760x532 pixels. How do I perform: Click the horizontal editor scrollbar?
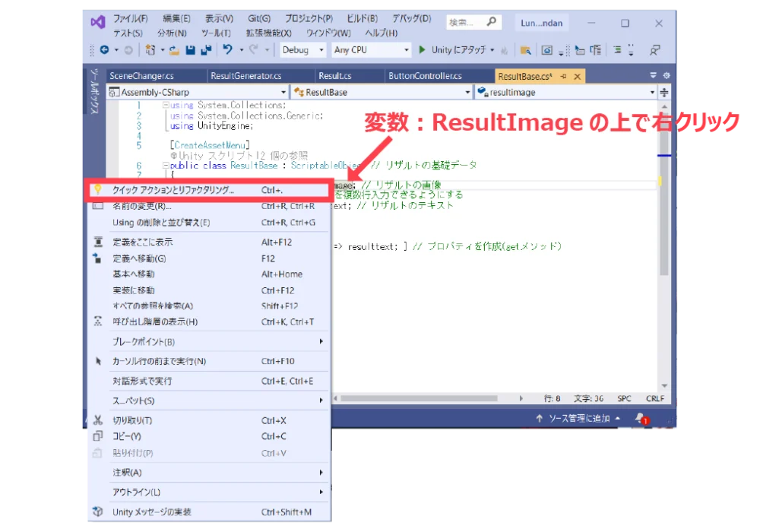(x=419, y=398)
